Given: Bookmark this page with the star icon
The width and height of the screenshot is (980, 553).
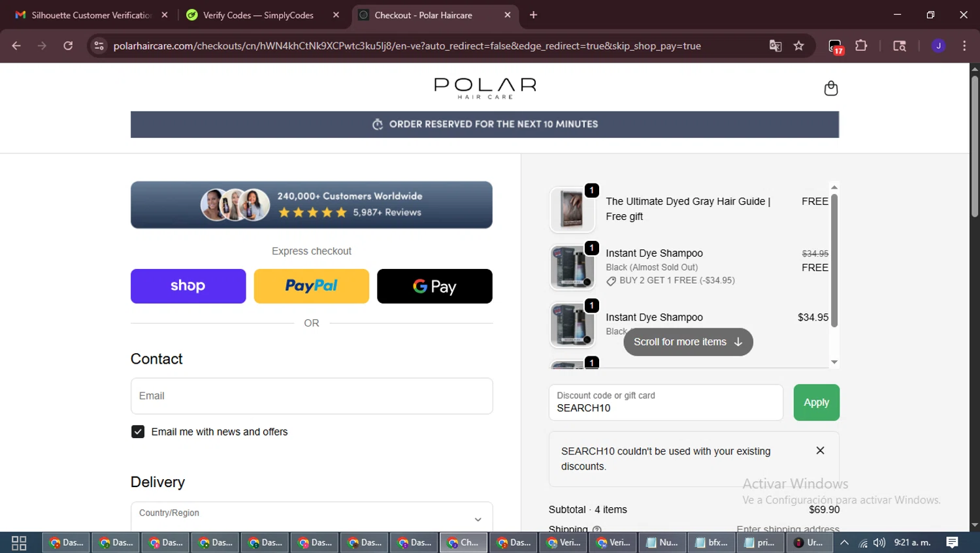Looking at the screenshot, I should pos(798,46).
